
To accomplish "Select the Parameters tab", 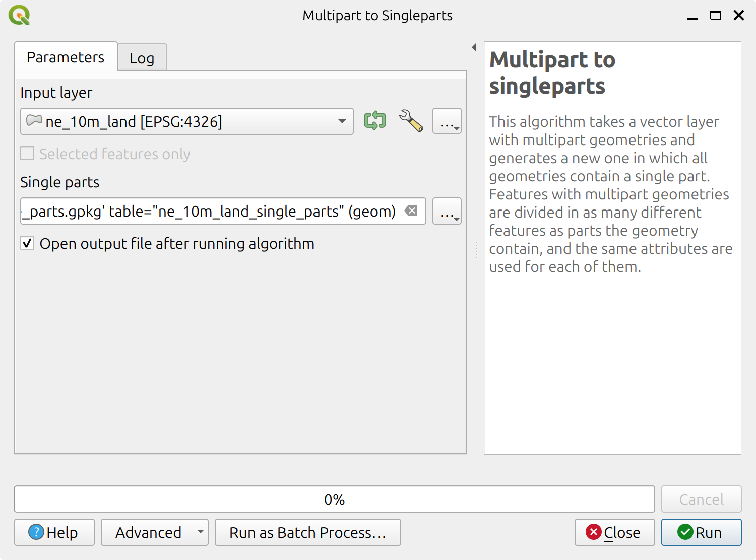I will (x=66, y=57).
